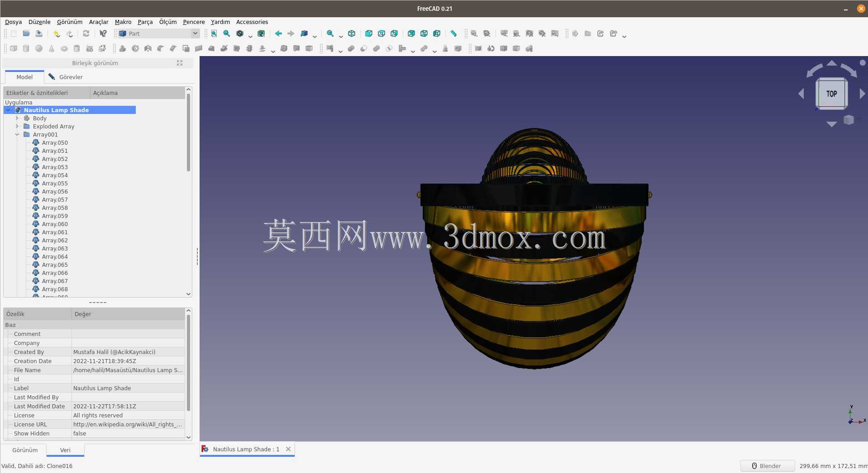This screenshot has height=473, width=868.
Task: Open the Görünüm menu
Action: pyautogui.click(x=70, y=22)
